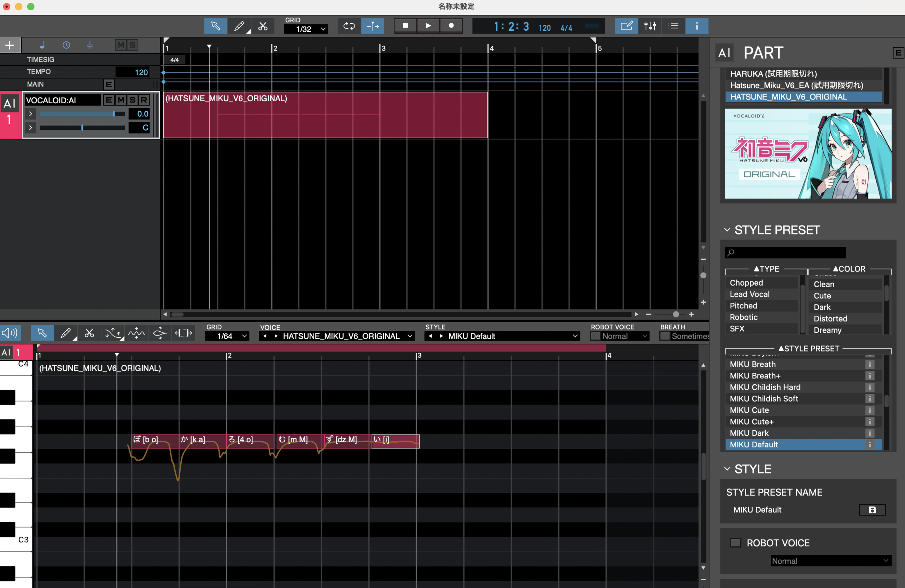
Task: Toggle auto-scroll playhead follow button
Action: coord(373,26)
